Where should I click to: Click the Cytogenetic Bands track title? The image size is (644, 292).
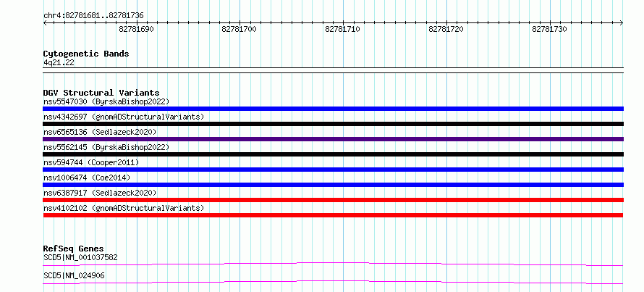point(86,54)
